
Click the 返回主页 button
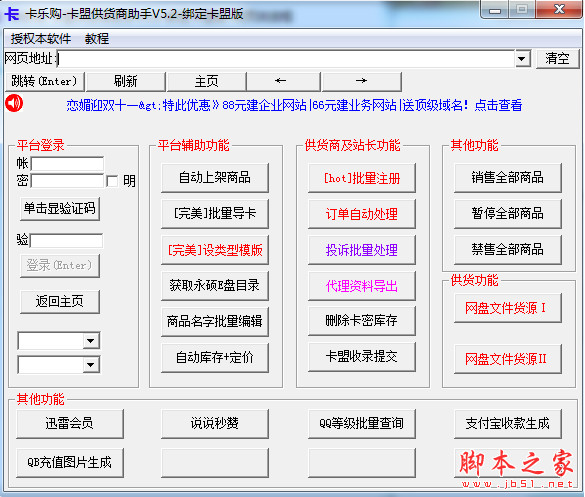[x=60, y=301]
